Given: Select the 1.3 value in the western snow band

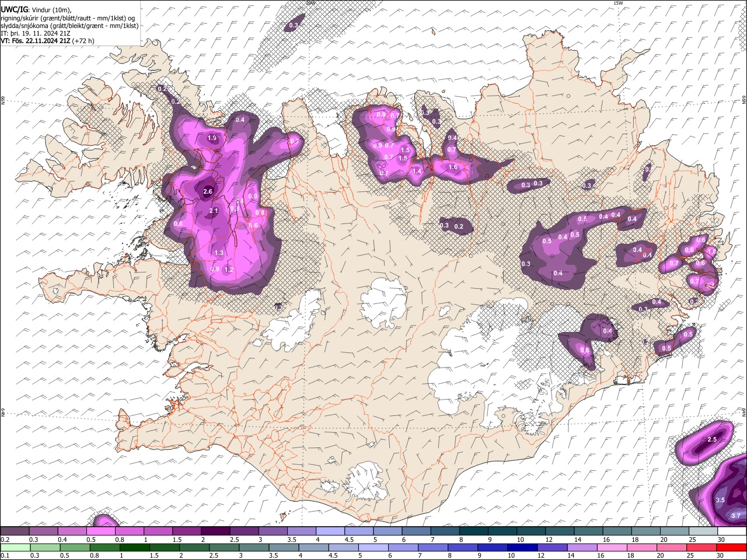Looking at the screenshot, I should pos(219,253).
